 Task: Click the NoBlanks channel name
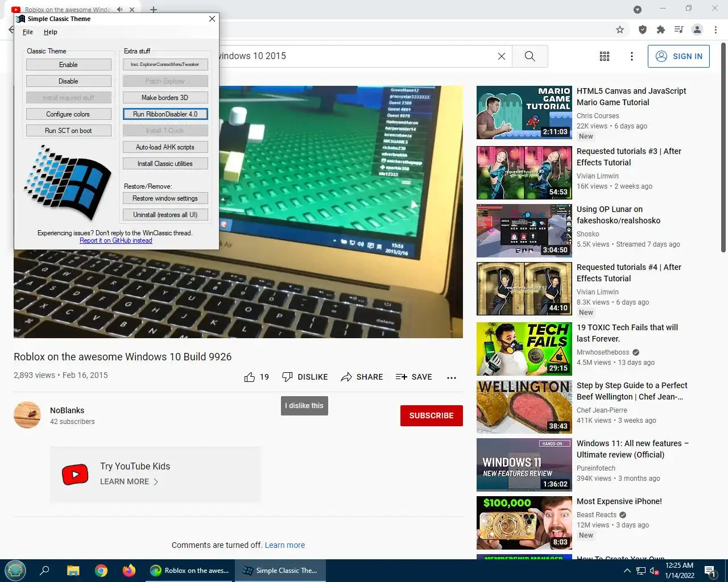[x=67, y=410]
